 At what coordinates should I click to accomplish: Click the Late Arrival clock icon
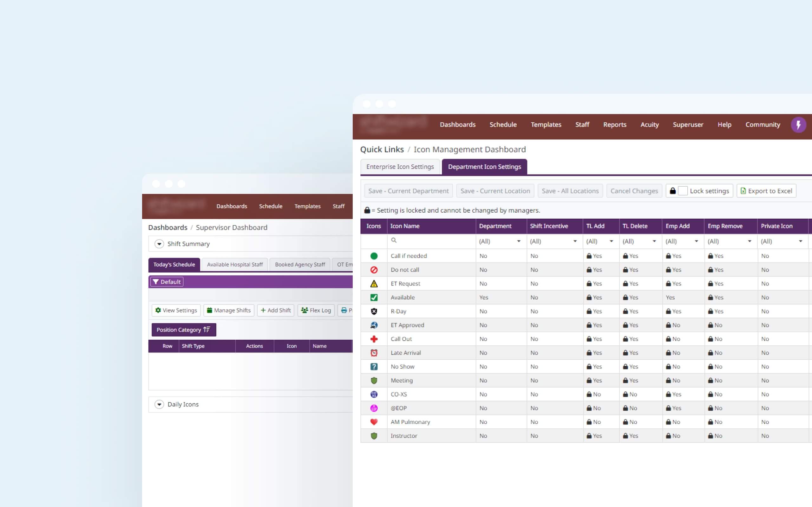[373, 352]
